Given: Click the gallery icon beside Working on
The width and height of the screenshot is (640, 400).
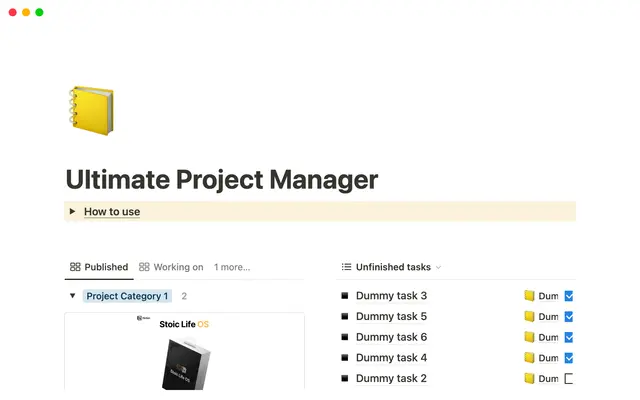Looking at the screenshot, I should click(x=144, y=267).
